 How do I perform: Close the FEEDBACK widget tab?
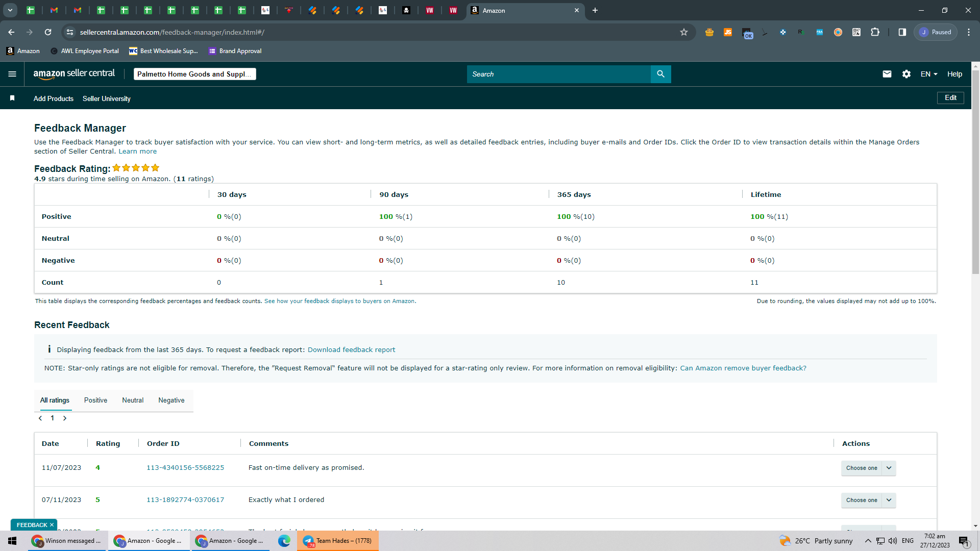52,525
